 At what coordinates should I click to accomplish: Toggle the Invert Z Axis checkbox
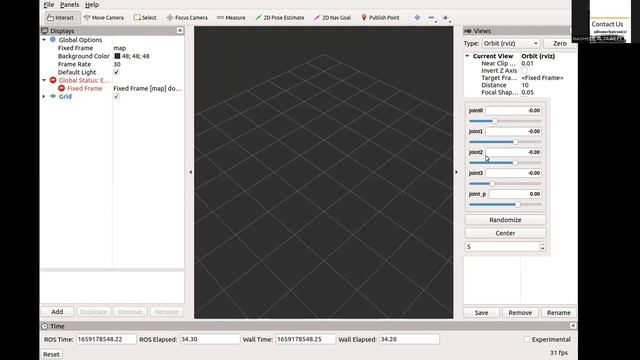[524, 71]
